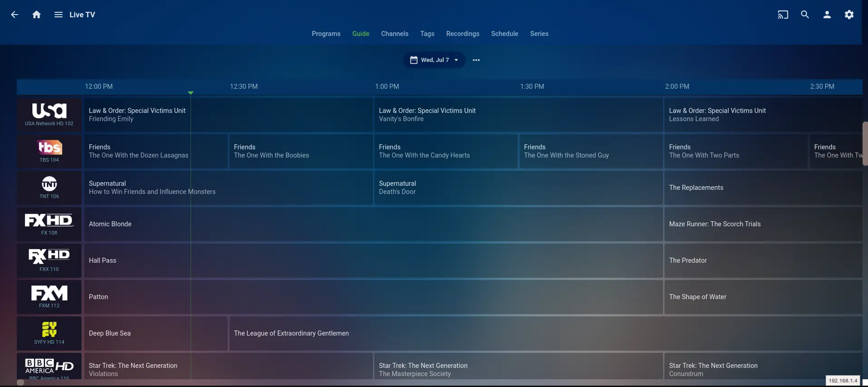
Task: Open Hall Pass program
Action: [x=373, y=261]
